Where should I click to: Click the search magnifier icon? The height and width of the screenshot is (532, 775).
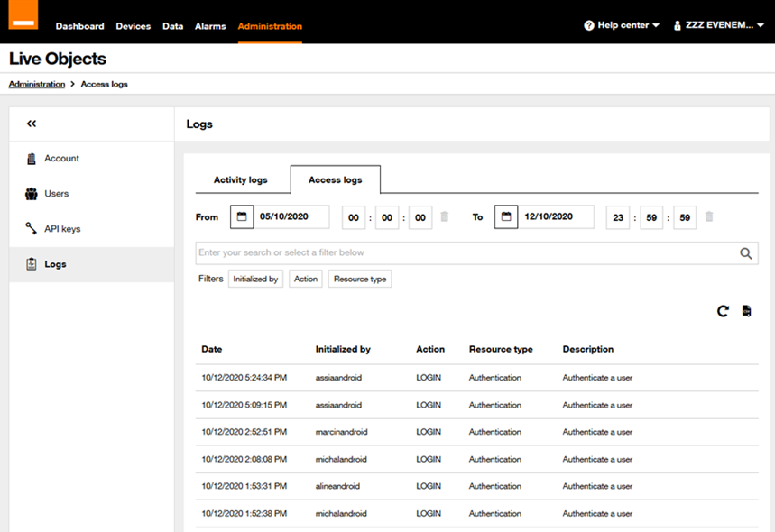(x=746, y=253)
